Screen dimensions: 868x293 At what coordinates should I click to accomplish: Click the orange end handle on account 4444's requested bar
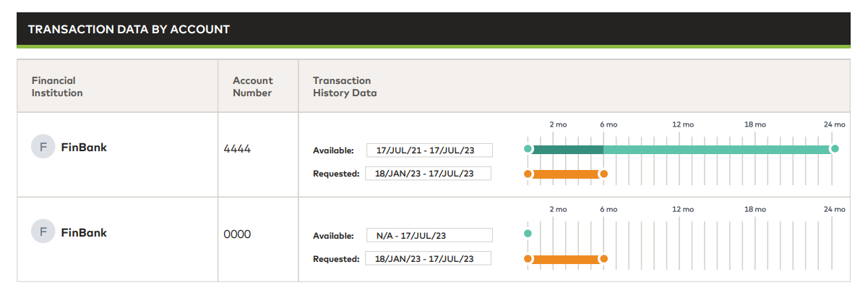tap(603, 174)
